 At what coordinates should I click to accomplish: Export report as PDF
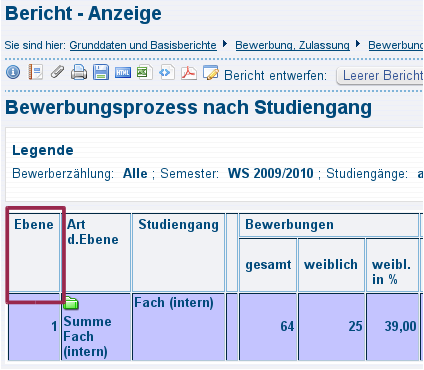pyautogui.click(x=189, y=73)
